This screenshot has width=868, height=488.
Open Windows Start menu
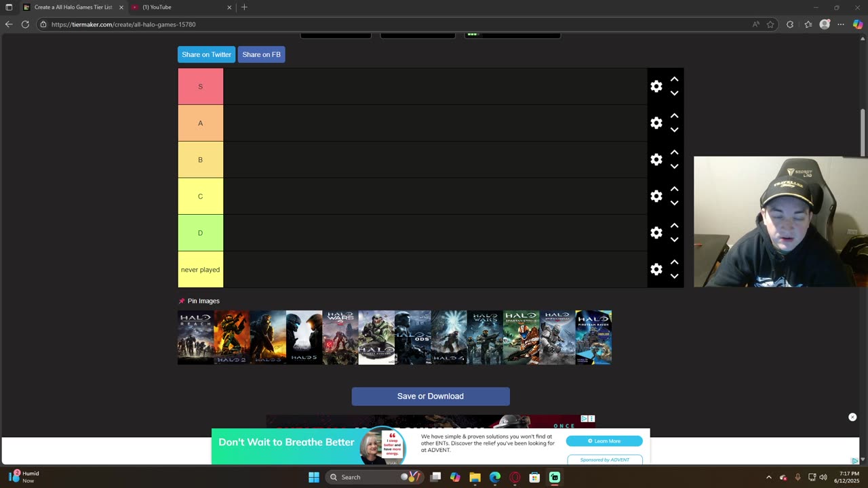click(x=314, y=477)
